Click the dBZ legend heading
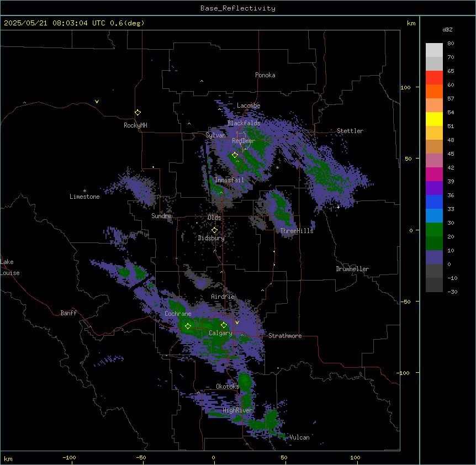The image size is (476, 465). tap(447, 29)
